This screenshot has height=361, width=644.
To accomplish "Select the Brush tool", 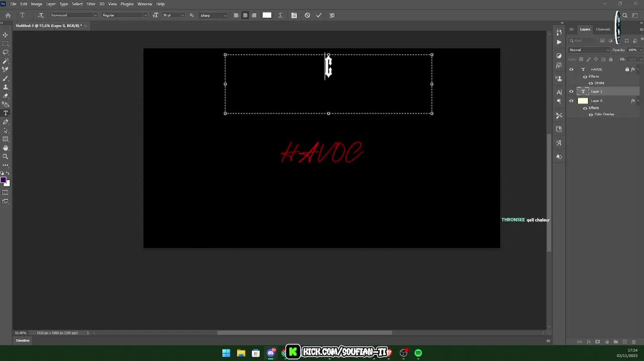I will click(x=6, y=78).
